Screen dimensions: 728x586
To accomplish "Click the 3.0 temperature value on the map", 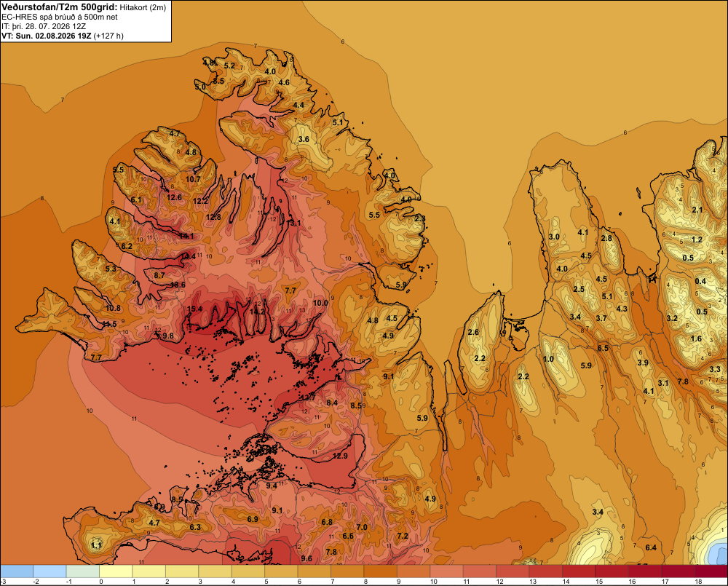I will point(554,237).
